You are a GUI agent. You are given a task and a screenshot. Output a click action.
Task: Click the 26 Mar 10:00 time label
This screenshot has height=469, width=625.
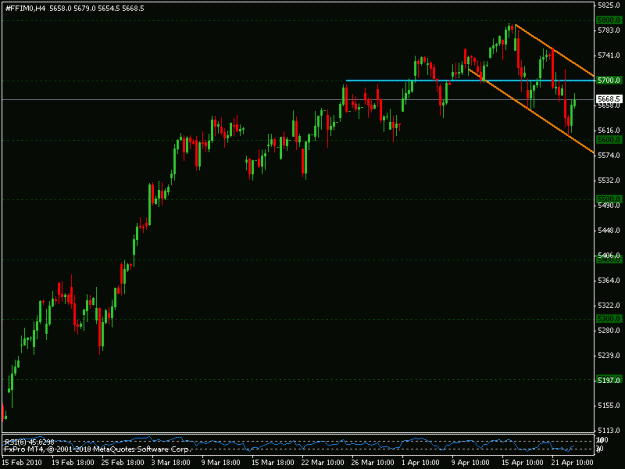373,463
